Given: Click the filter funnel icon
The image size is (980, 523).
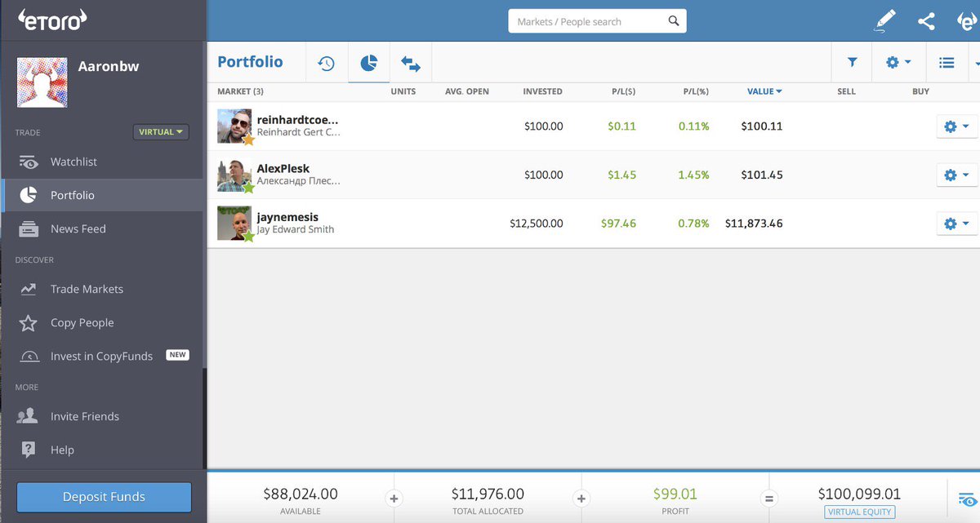Looking at the screenshot, I should [852, 62].
